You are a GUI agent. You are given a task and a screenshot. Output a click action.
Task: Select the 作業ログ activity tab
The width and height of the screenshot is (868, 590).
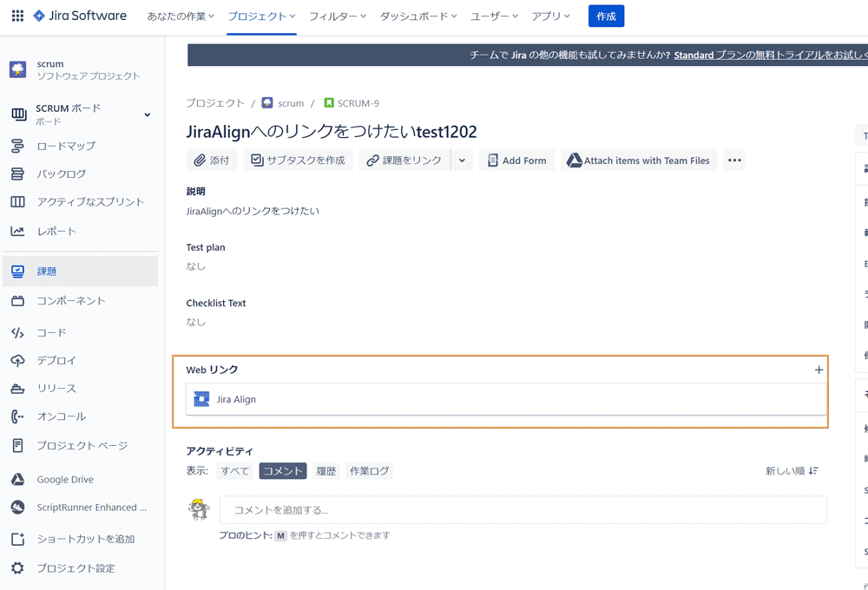[x=369, y=471]
